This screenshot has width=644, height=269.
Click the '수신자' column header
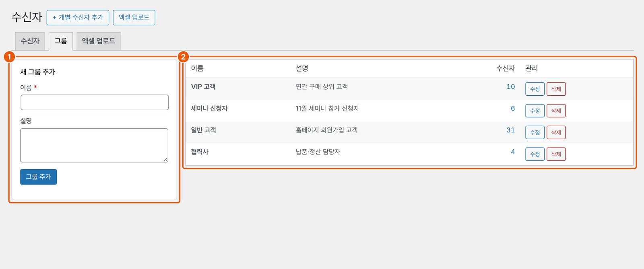click(506, 68)
